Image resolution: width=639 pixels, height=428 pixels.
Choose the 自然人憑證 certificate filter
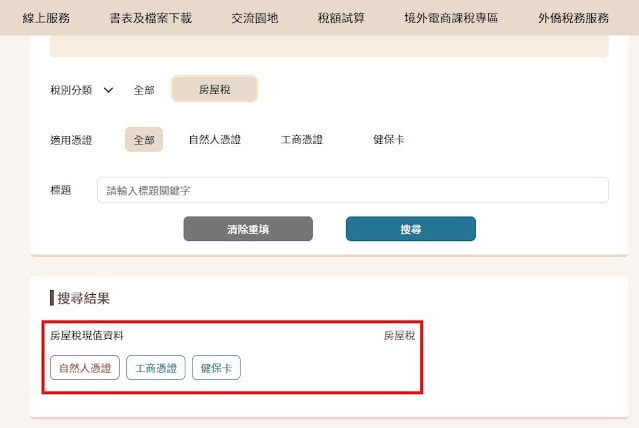(215, 139)
